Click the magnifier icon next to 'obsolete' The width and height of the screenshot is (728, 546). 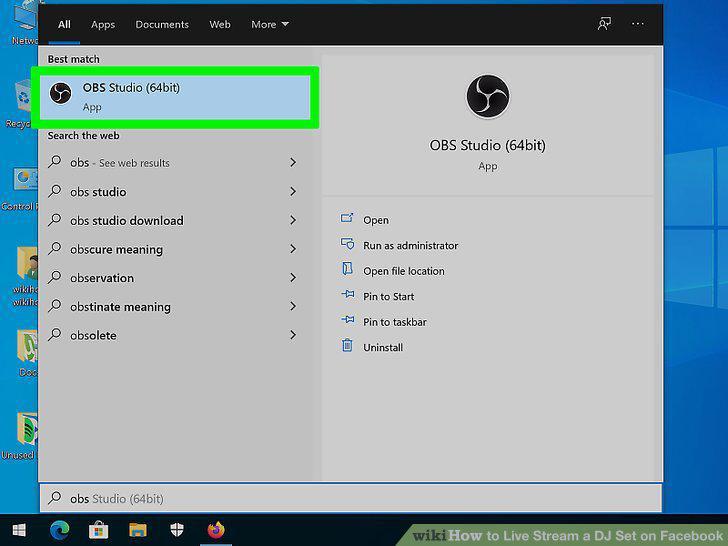coord(55,335)
